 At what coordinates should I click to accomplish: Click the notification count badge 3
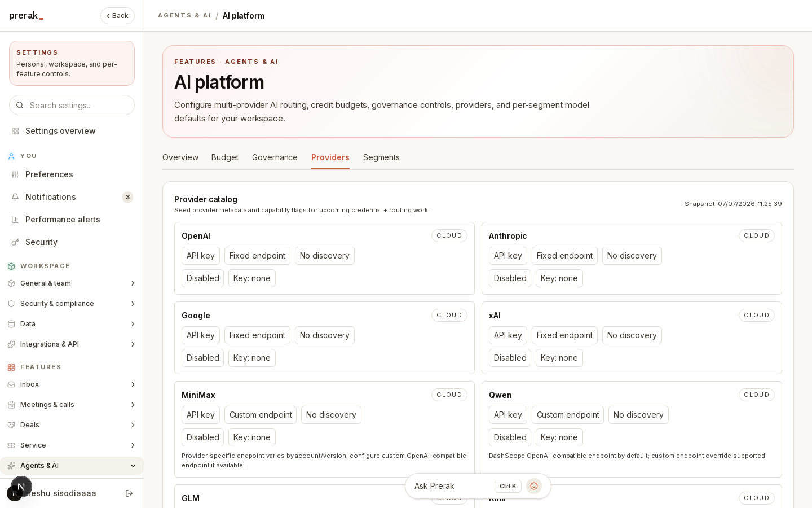coord(128,197)
